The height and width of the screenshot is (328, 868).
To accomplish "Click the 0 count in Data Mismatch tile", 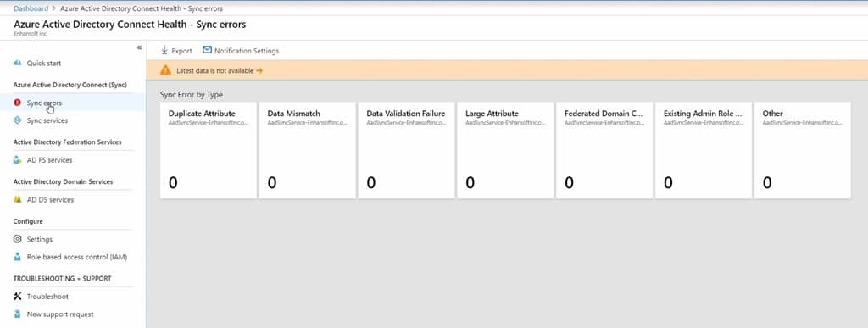I will pos(272,182).
